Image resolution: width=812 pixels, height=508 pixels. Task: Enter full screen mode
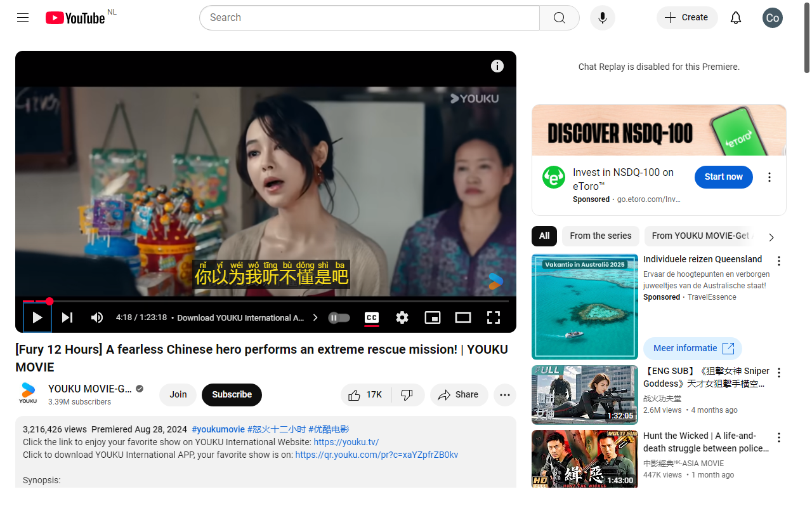pos(494,317)
